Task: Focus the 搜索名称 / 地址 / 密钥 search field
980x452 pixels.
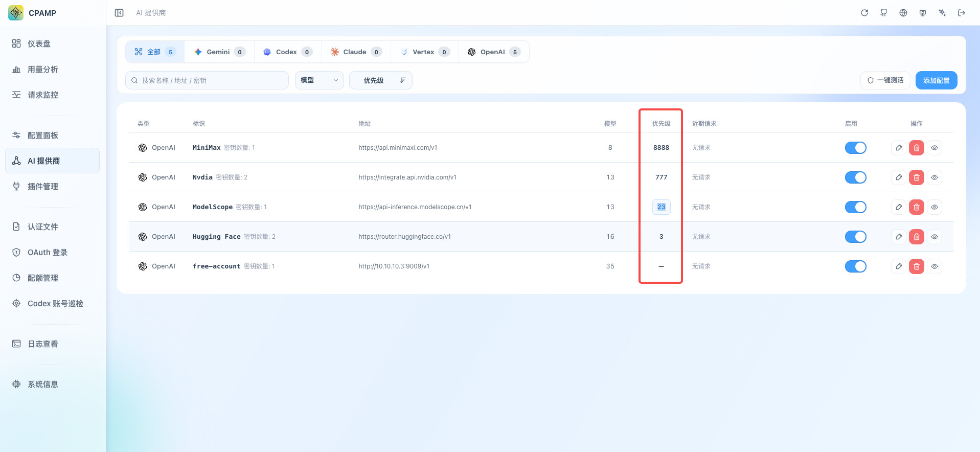Action: pos(207,80)
